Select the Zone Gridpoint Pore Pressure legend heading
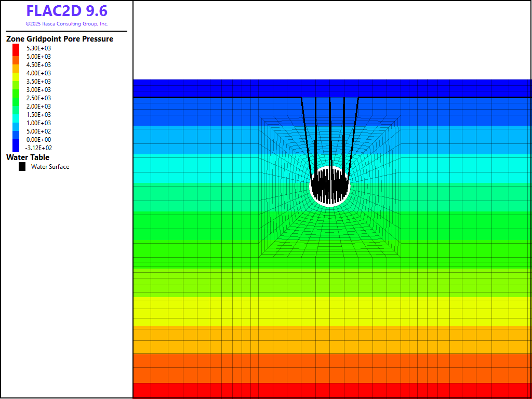 60,39
